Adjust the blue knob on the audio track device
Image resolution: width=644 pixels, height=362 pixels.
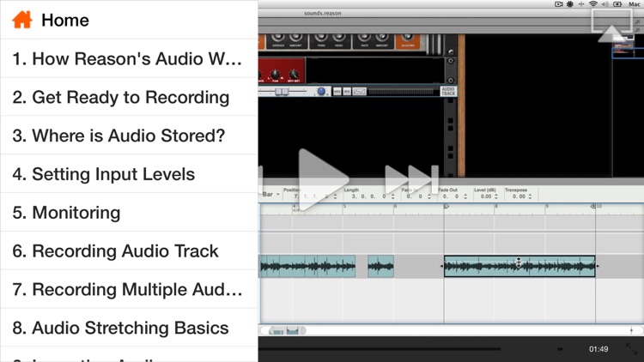321,91
